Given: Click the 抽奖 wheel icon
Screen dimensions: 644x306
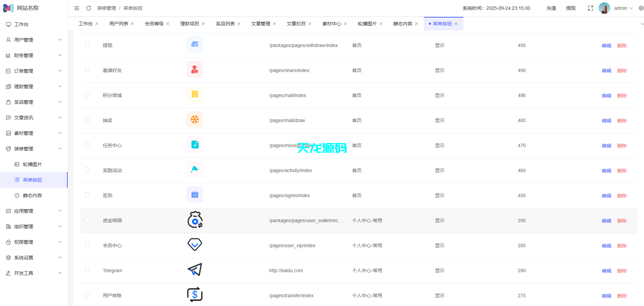Looking at the screenshot, I should coord(194,119).
